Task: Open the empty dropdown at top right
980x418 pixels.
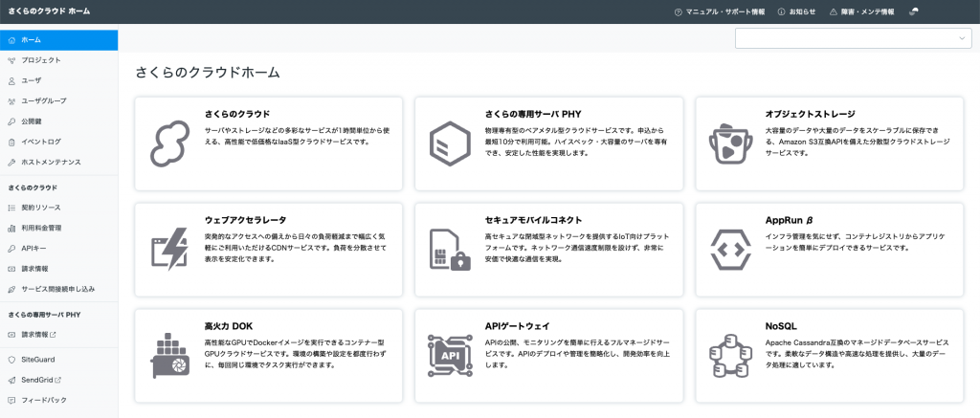Action: pyautogui.click(x=853, y=38)
